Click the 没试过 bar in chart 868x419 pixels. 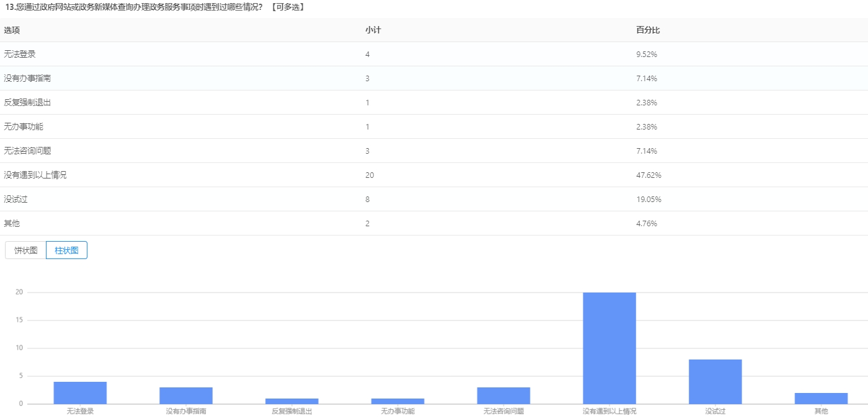tap(715, 381)
